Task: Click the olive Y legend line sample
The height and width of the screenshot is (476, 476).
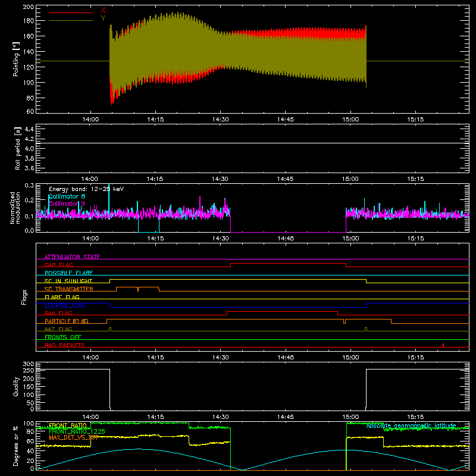Action: click(x=71, y=21)
